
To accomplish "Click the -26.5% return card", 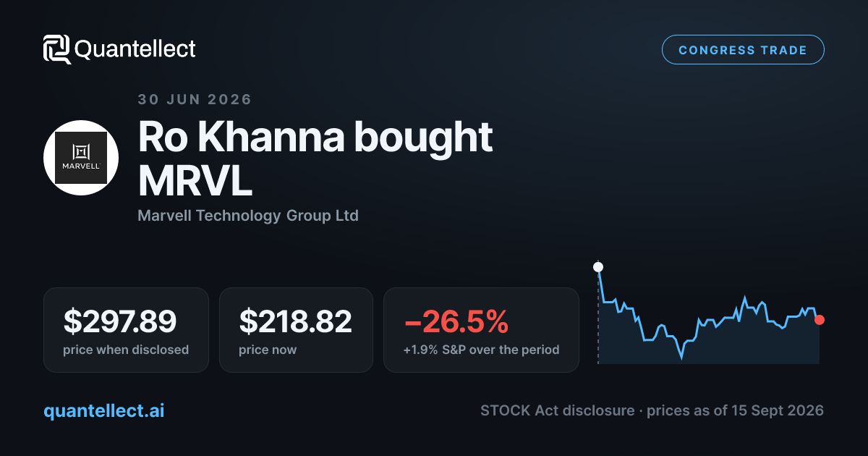I will click(481, 330).
